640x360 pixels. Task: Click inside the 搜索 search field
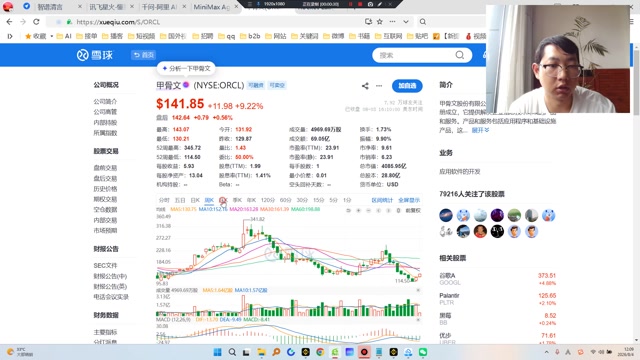(416, 55)
